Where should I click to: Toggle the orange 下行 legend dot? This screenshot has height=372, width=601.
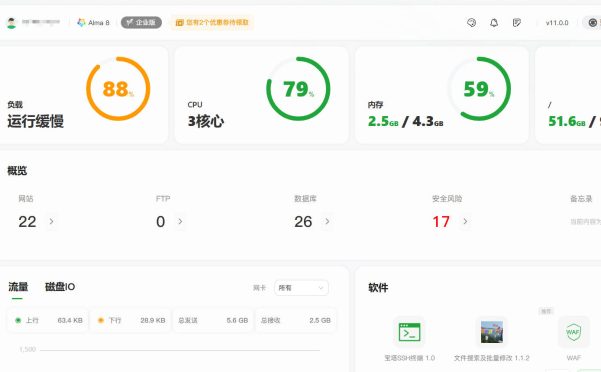(x=101, y=320)
